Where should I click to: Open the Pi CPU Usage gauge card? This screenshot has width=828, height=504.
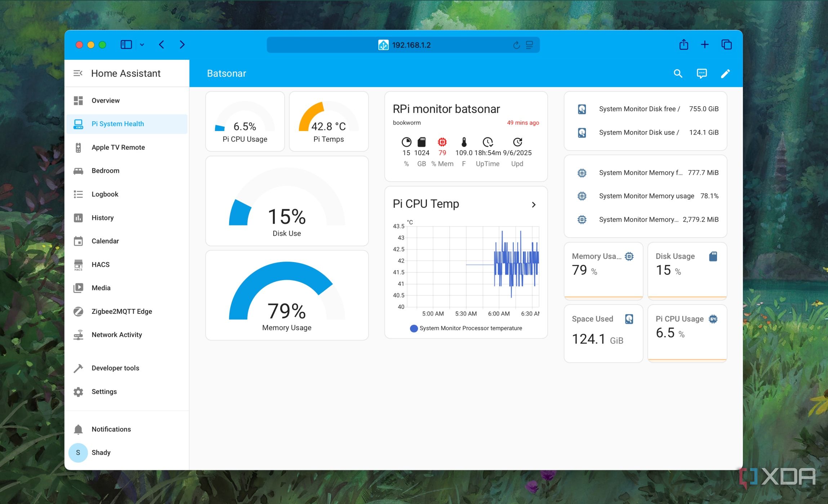(245, 121)
